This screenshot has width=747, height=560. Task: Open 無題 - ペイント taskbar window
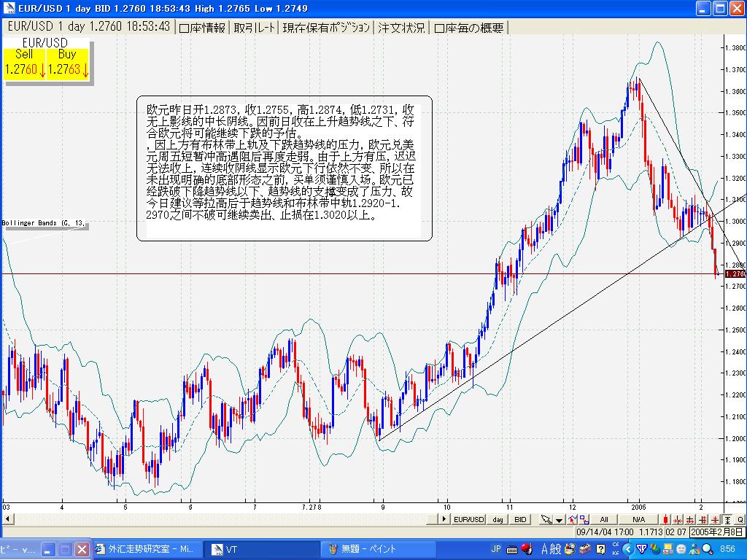pos(379,549)
